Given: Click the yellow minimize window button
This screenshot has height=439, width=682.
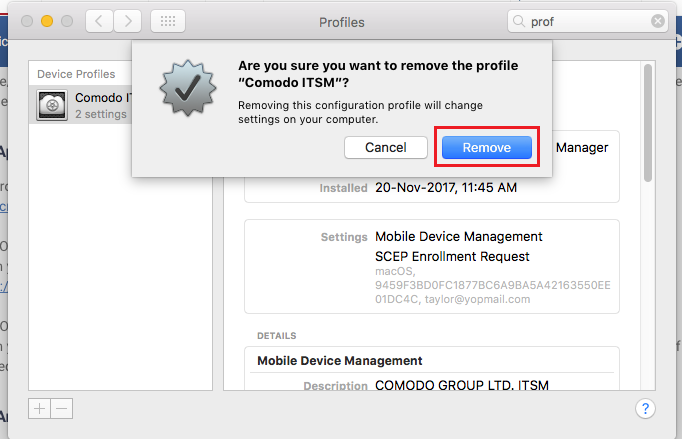Looking at the screenshot, I should [47, 21].
